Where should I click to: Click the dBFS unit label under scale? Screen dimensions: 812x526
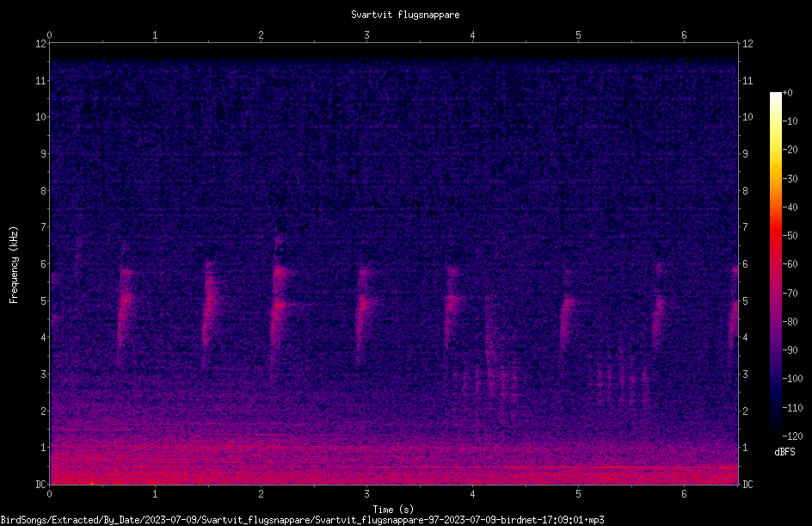click(784, 452)
